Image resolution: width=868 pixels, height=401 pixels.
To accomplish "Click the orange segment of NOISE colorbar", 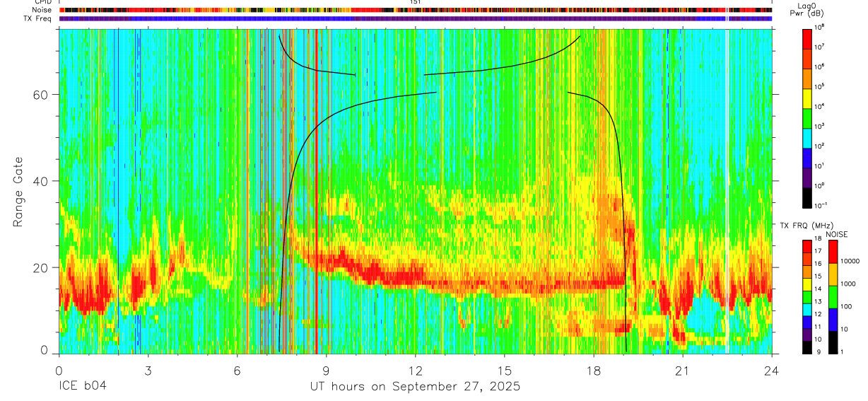I will tap(833, 274).
